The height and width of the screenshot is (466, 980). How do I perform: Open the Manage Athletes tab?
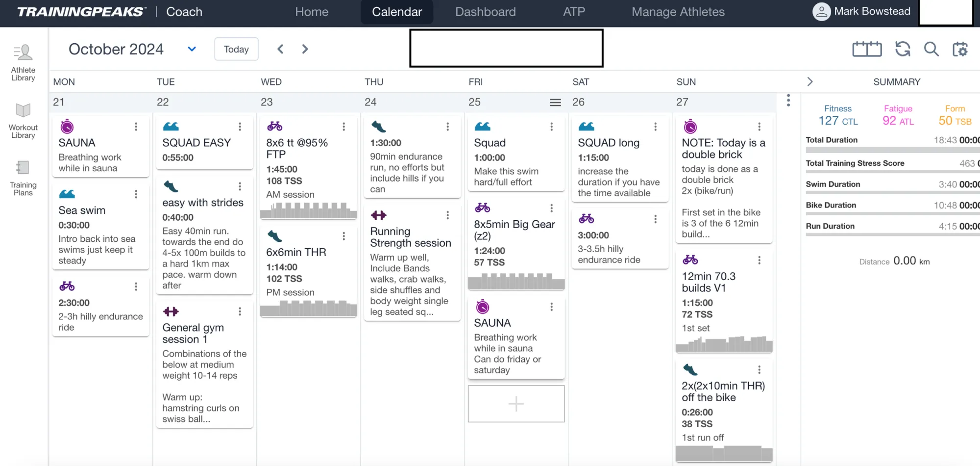tap(678, 12)
